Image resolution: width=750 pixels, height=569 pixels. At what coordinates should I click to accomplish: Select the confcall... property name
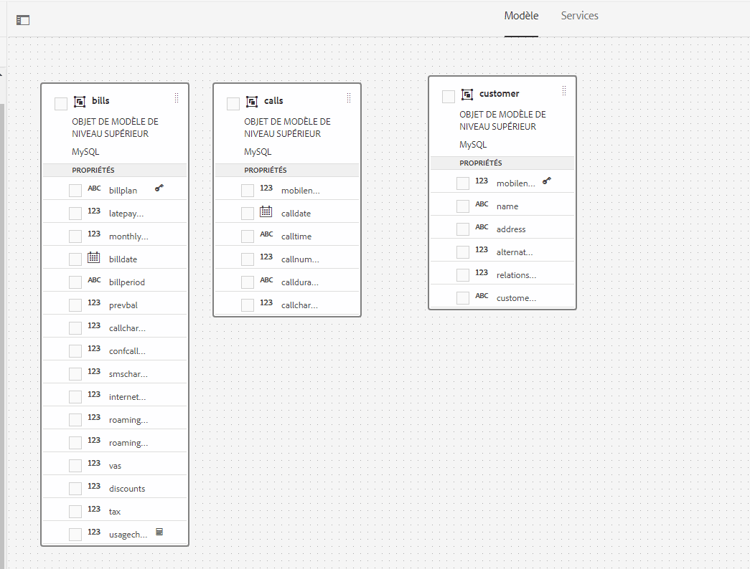coord(127,351)
